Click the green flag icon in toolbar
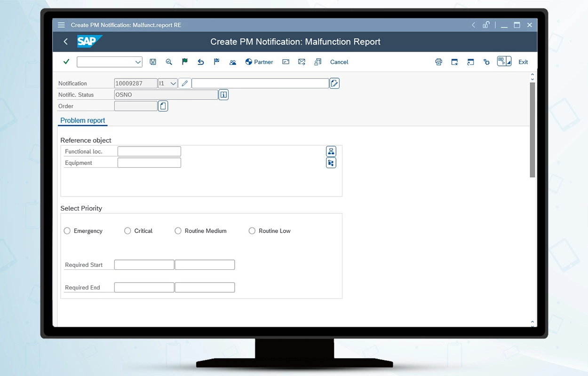The width and height of the screenshot is (588, 376). tap(185, 62)
